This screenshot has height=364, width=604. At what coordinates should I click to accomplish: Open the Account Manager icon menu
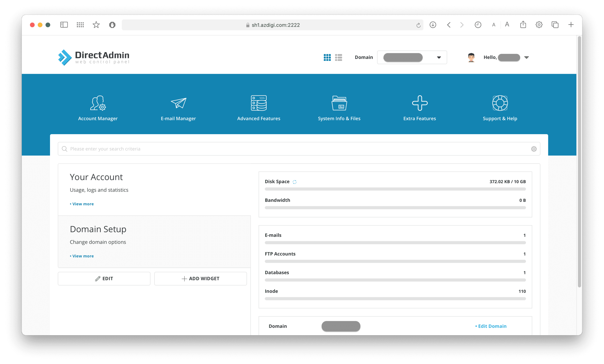98,103
